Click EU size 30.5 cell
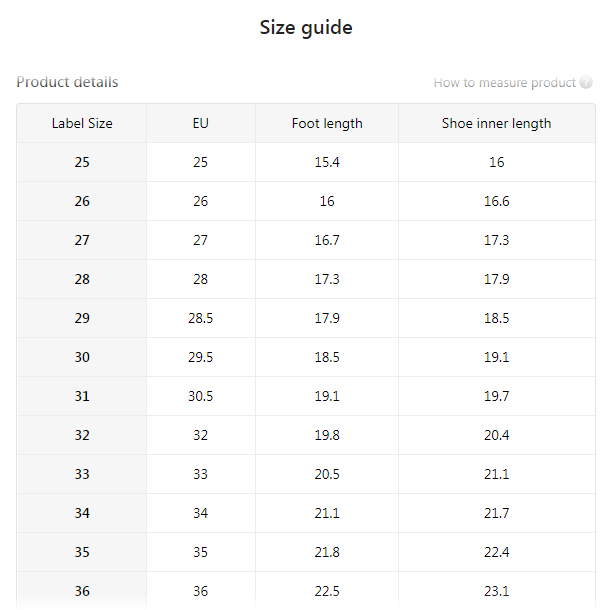Image resolution: width=603 pixels, height=610 pixels. [201, 396]
